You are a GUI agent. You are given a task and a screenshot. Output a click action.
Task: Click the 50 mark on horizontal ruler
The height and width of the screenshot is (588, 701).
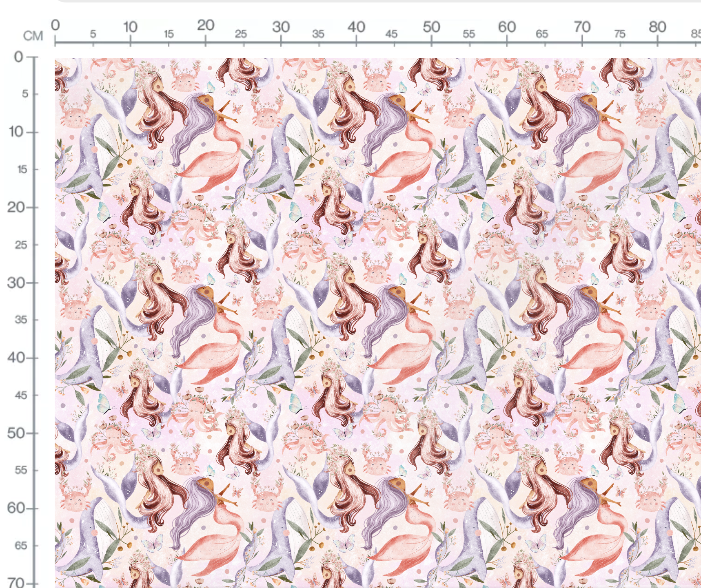coord(431,27)
